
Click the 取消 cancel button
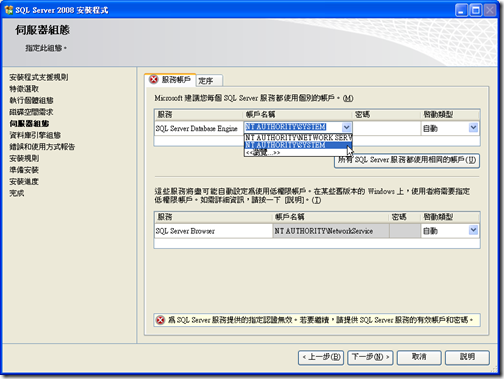coord(419,357)
